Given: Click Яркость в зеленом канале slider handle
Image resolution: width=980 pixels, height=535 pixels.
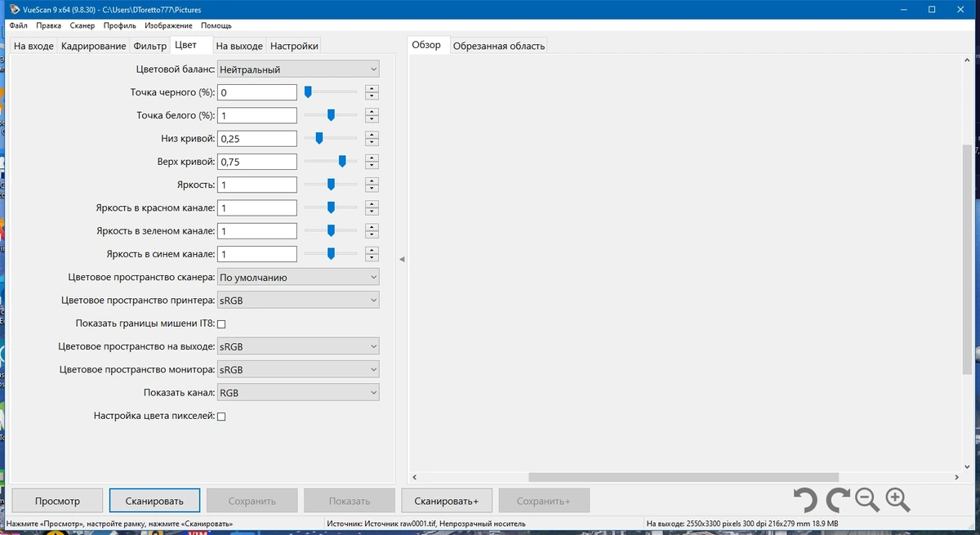Looking at the screenshot, I should coord(331,230).
